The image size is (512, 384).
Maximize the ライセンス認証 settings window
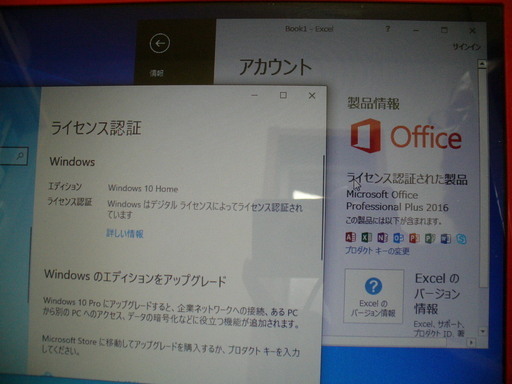click(283, 95)
